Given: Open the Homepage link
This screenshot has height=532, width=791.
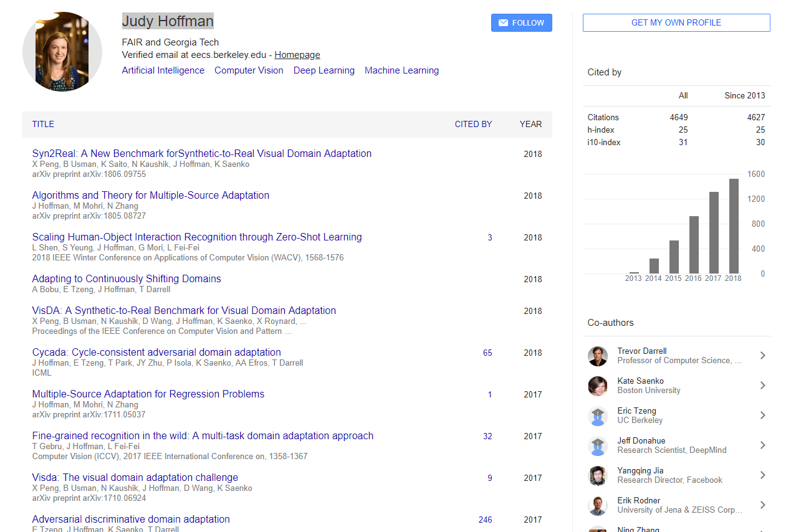Looking at the screenshot, I should coord(297,55).
